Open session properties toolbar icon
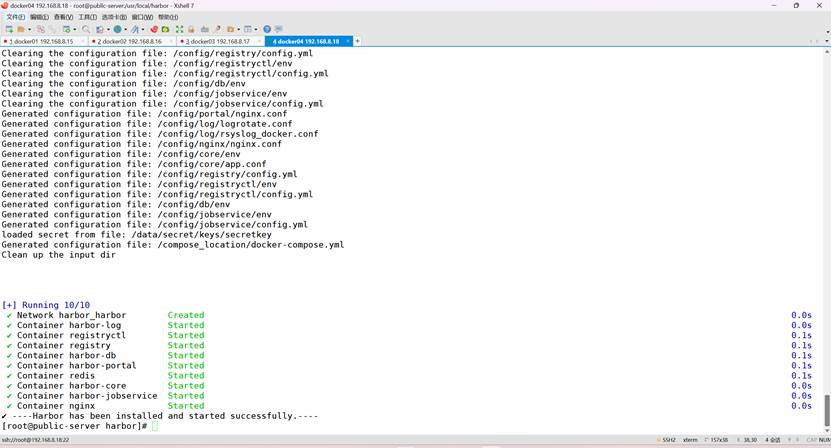This screenshot has height=448, width=831. click(x=67, y=29)
